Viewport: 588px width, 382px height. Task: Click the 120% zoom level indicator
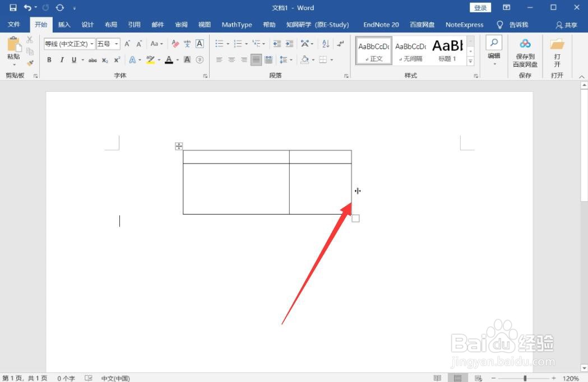pyautogui.click(x=571, y=378)
